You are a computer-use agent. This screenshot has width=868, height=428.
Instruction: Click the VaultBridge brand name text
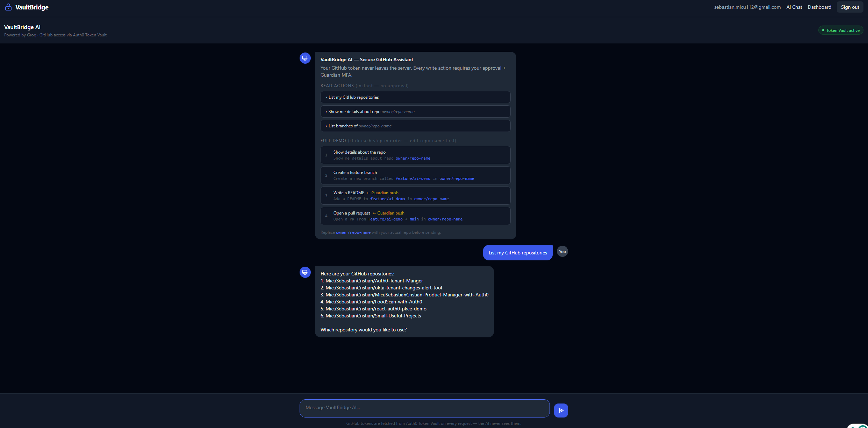(x=32, y=7)
